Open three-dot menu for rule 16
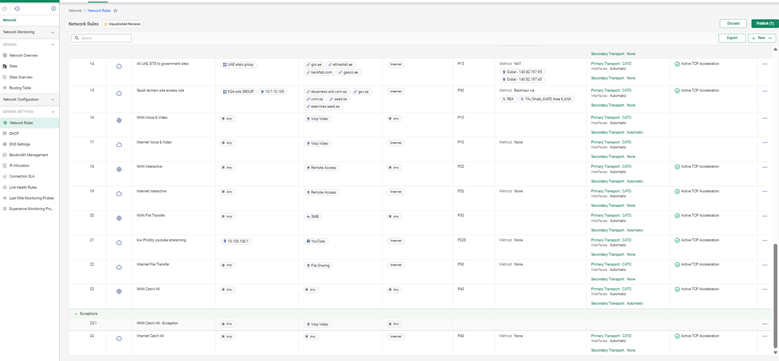This screenshot has width=779, height=361. tap(765, 118)
